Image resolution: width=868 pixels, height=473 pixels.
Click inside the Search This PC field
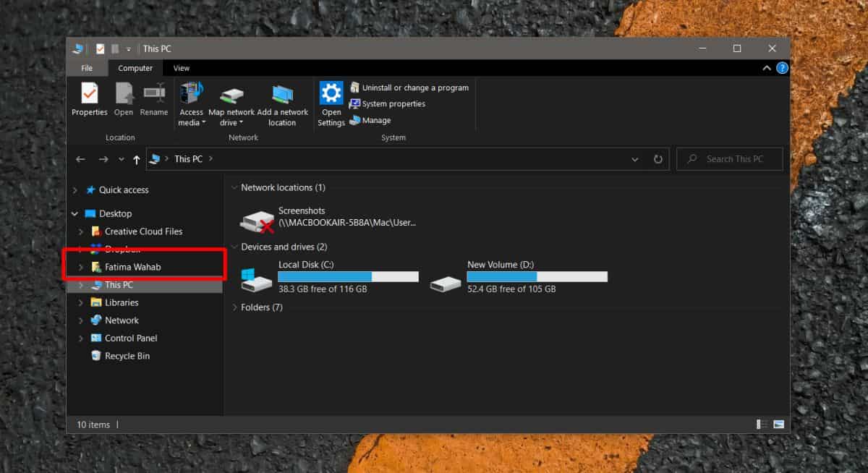(729, 158)
